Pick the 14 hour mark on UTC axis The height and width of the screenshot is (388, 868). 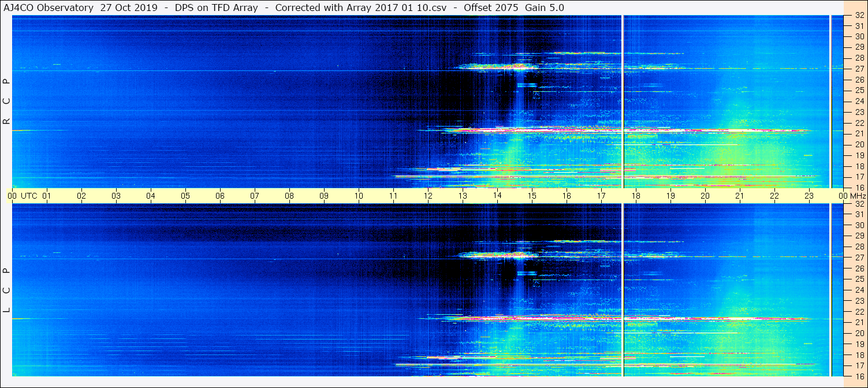click(497, 196)
